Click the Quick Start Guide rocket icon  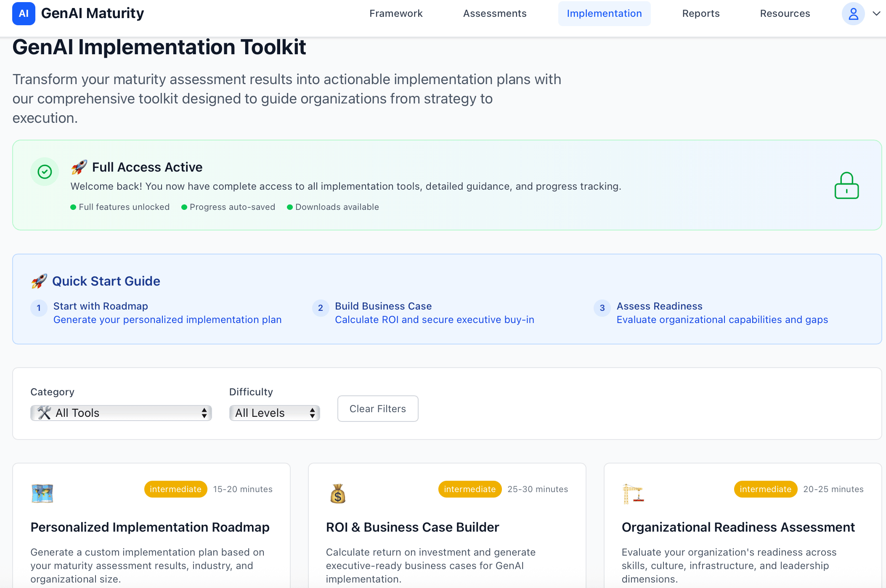pyautogui.click(x=39, y=281)
